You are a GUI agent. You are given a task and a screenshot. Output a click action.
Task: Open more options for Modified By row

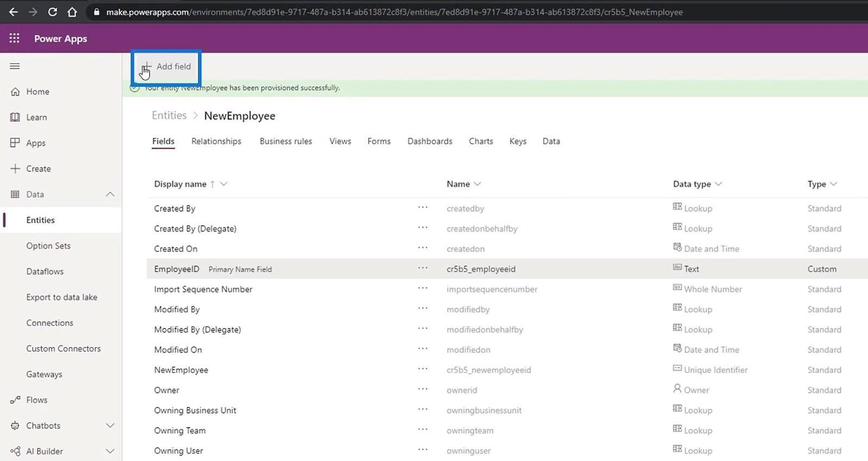point(423,309)
